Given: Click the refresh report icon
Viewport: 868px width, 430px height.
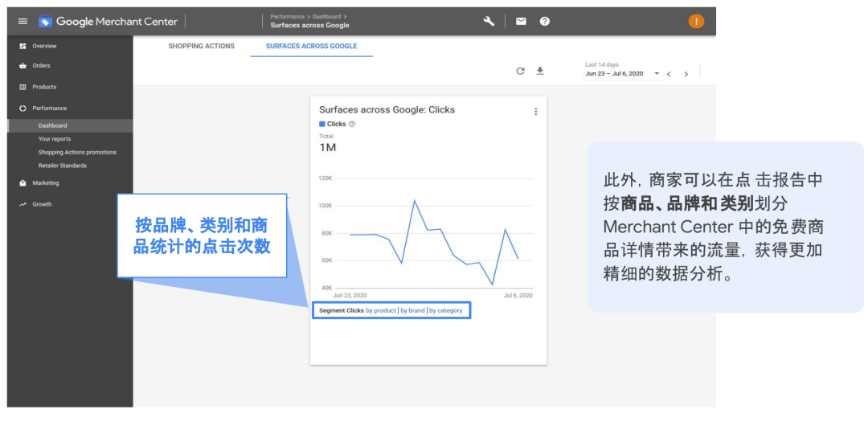Looking at the screenshot, I should tap(520, 71).
